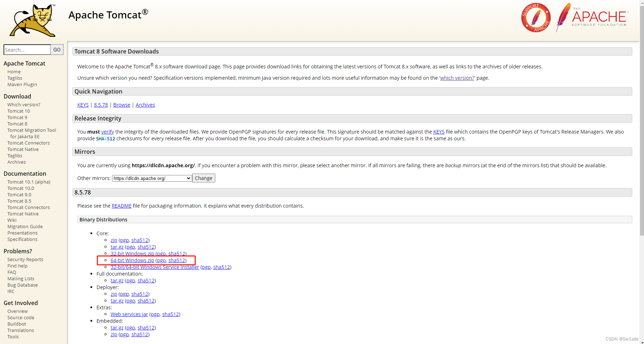Go to Tomcat 9 download page
Image resolution: width=644 pixels, height=344 pixels.
pos(17,117)
